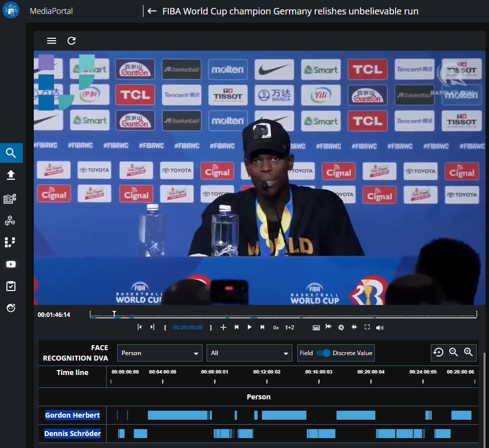Open the cubes/models sidebar icon
Image resolution: width=489 pixels, height=448 pixels.
pyautogui.click(x=10, y=221)
